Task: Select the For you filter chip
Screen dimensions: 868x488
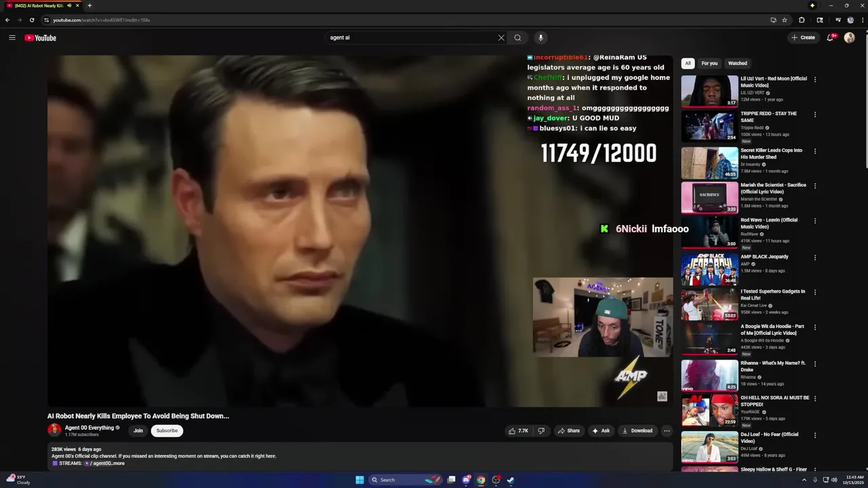Action: click(709, 63)
